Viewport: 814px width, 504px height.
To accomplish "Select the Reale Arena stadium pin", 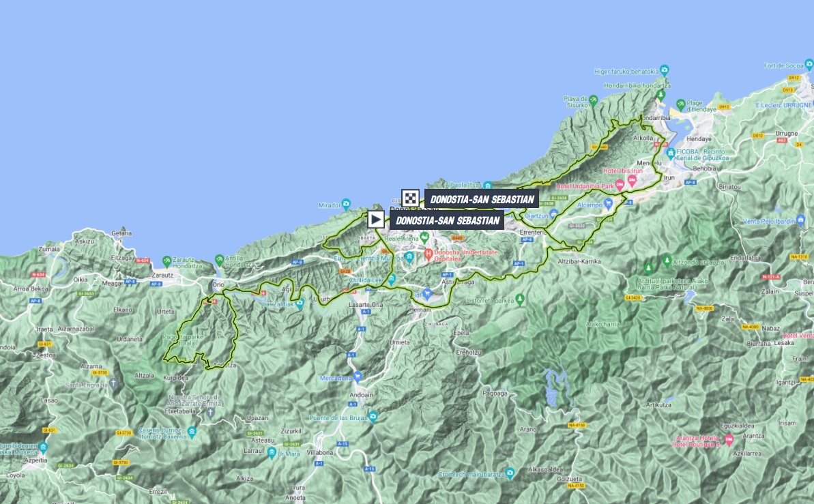I will point(424,237).
